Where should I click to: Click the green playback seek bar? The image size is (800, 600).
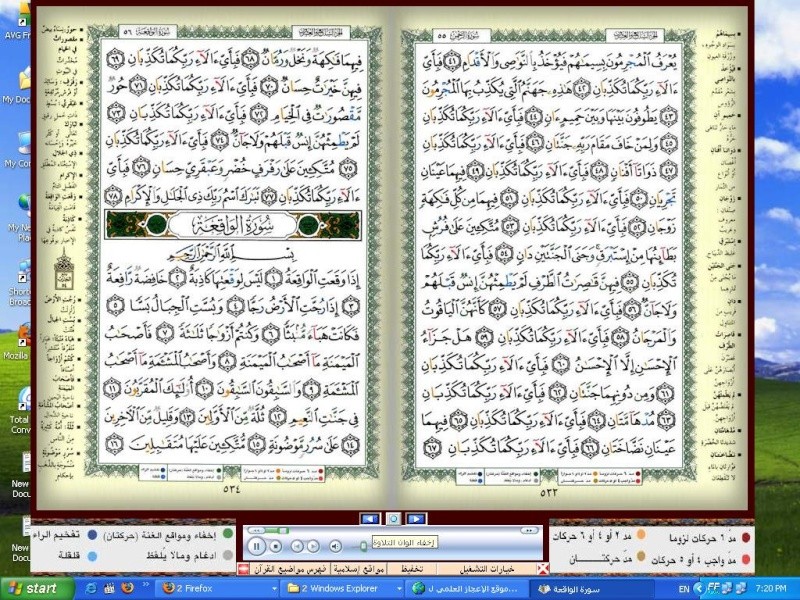pyautogui.click(x=276, y=531)
